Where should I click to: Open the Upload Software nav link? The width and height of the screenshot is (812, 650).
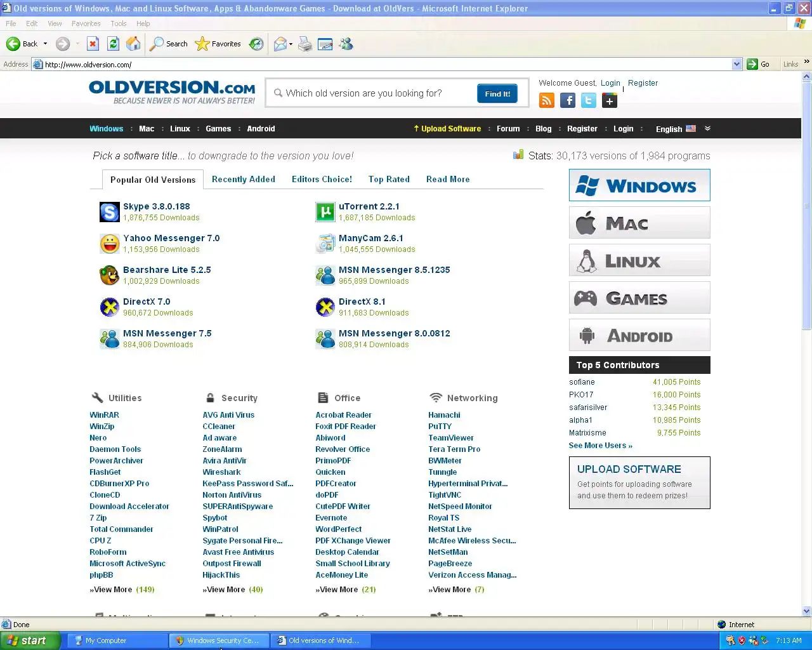click(447, 128)
